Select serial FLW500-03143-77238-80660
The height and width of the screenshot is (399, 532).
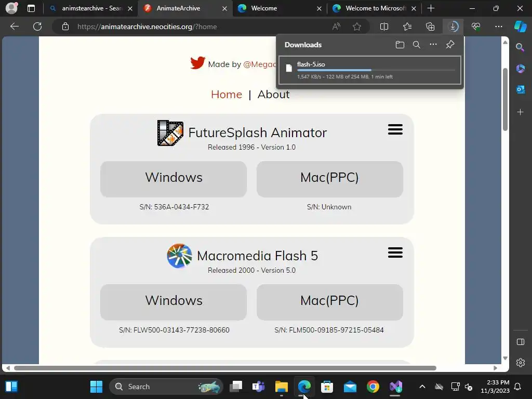pos(181,330)
